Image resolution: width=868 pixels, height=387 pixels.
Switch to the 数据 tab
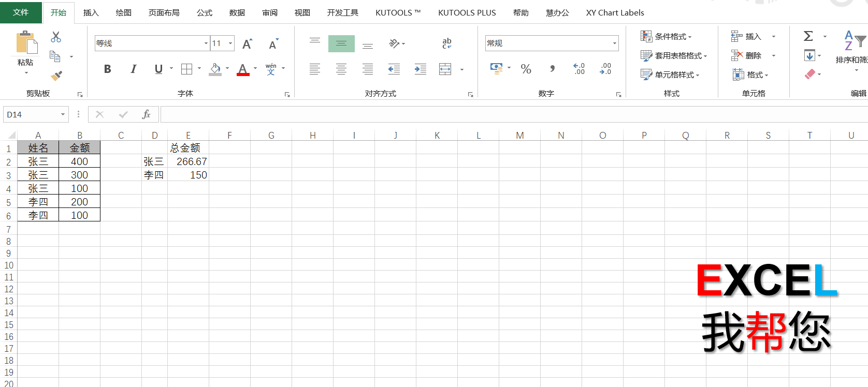coord(237,12)
